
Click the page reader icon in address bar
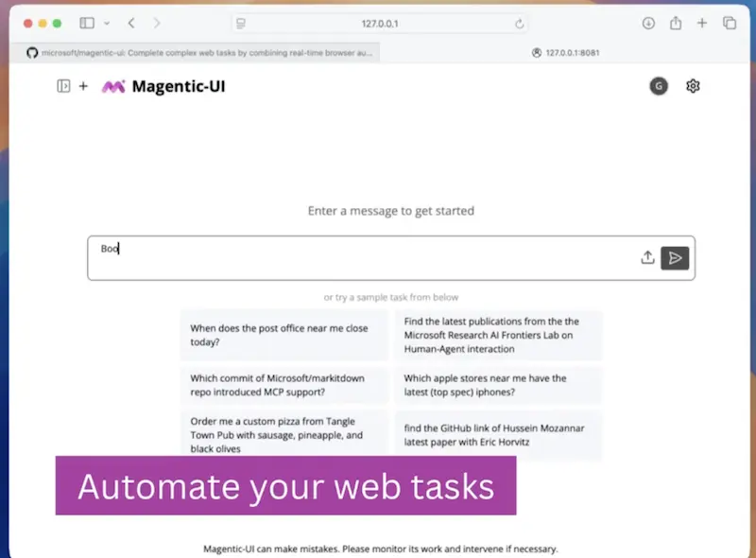(x=241, y=23)
